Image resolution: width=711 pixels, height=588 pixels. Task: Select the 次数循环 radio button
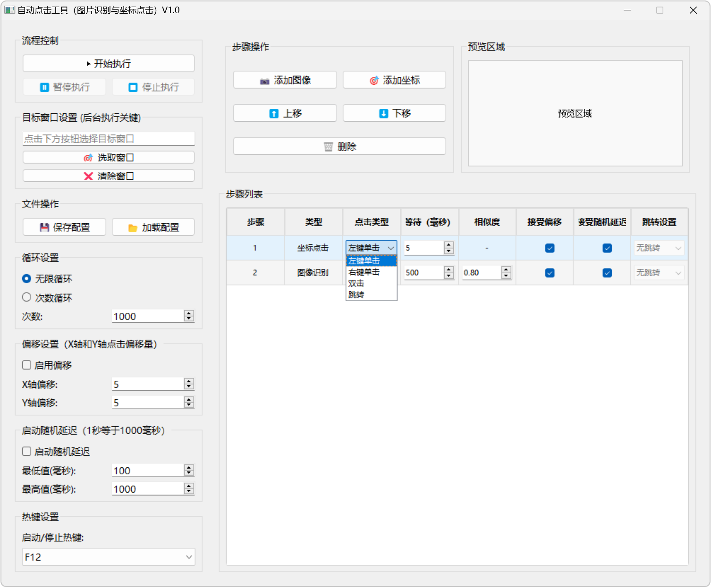click(x=27, y=297)
